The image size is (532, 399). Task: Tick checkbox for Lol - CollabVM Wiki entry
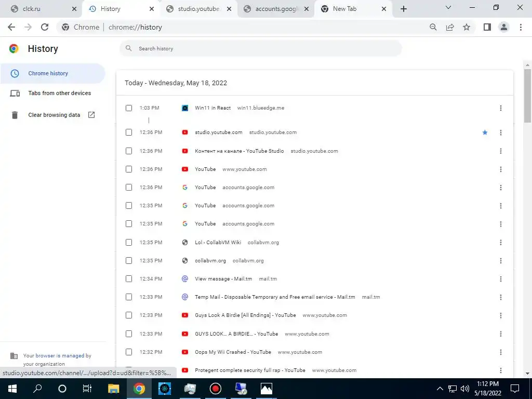pyautogui.click(x=129, y=242)
